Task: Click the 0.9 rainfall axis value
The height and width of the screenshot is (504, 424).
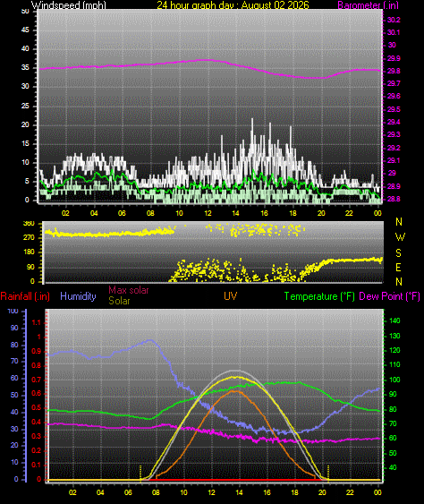Action: 37,351
